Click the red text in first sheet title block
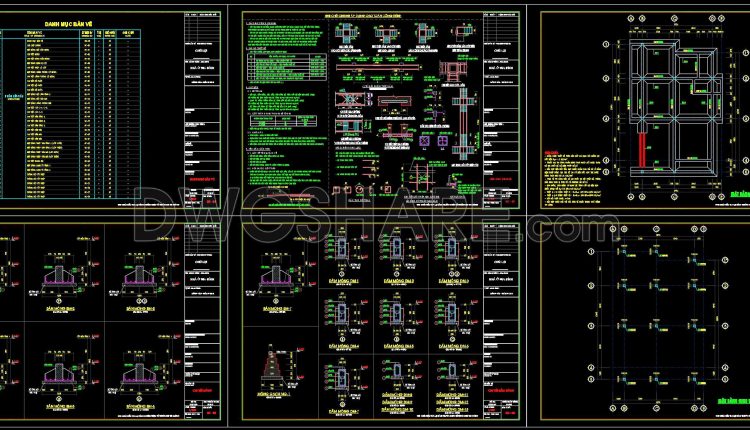Screen dimensions: 750x430 203,179
